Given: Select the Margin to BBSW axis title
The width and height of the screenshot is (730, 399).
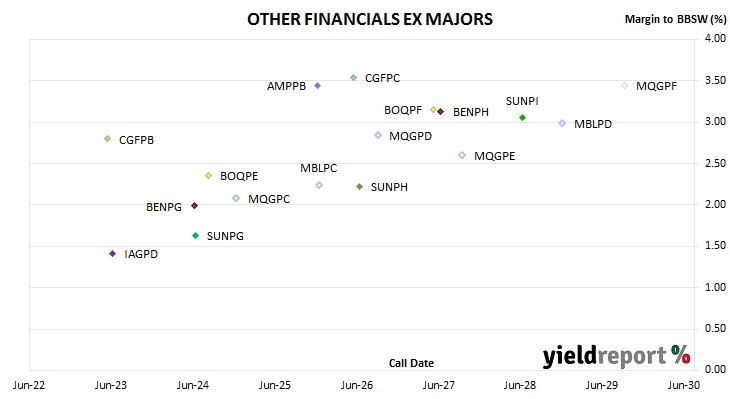Looking at the screenshot, I should (x=676, y=19).
